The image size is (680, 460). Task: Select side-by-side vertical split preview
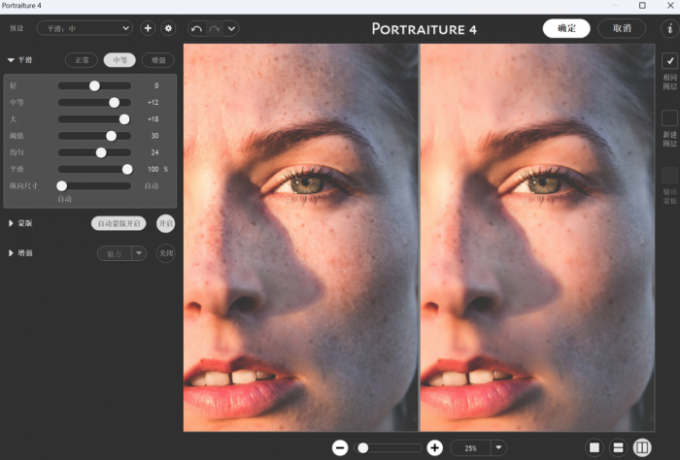tap(642, 448)
